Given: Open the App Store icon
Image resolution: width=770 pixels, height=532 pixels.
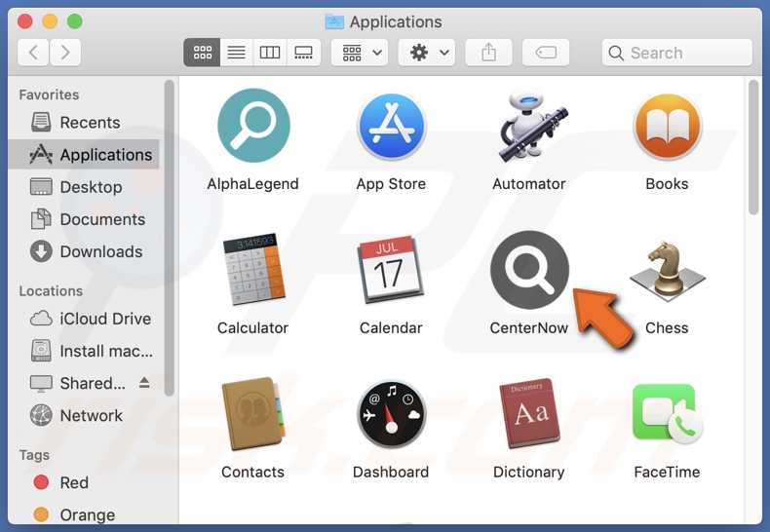Looking at the screenshot, I should tap(392, 126).
